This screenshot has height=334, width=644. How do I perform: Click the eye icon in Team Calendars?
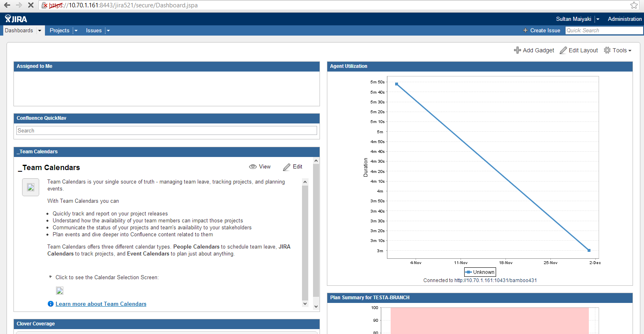253,167
